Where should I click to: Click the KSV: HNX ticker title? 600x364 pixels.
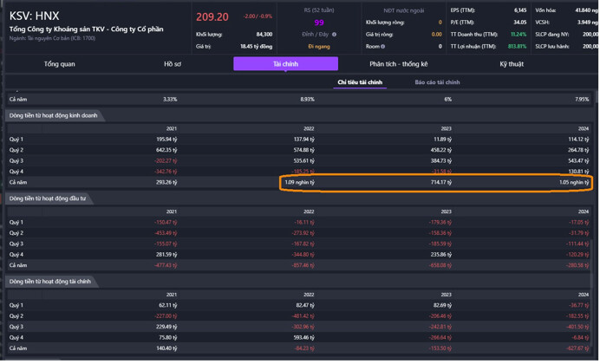click(x=34, y=16)
